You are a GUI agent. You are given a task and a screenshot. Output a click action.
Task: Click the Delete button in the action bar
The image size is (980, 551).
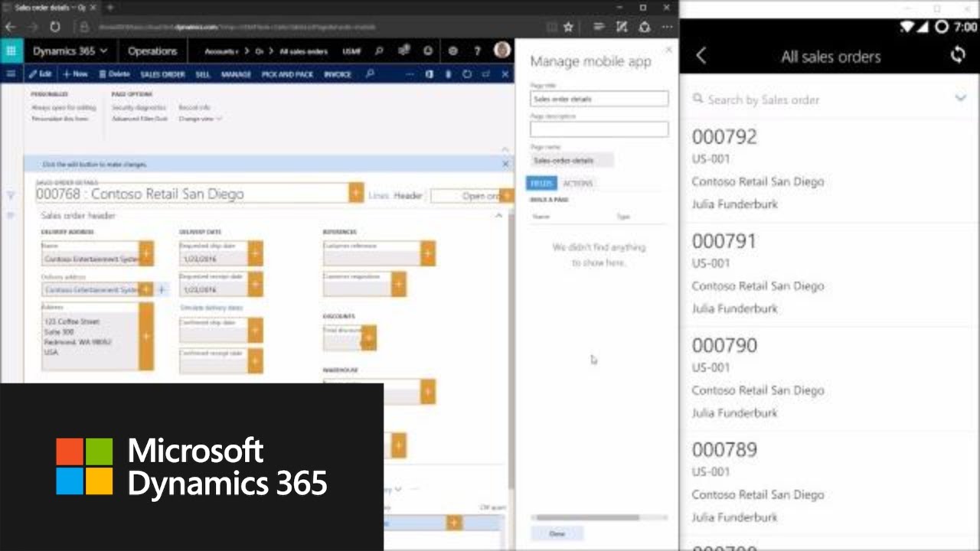(x=114, y=74)
